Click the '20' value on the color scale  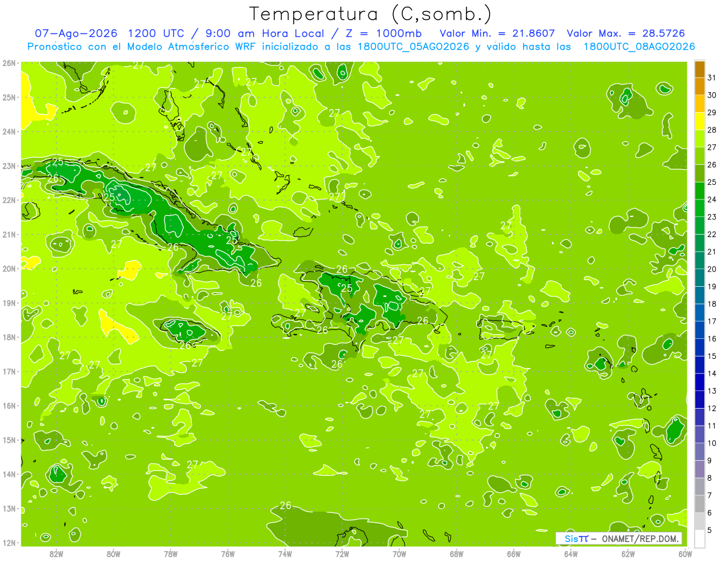(712, 269)
